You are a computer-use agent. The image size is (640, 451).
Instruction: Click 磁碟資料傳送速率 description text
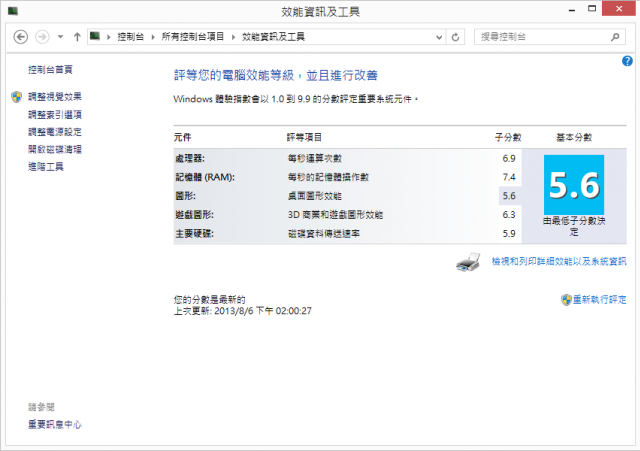[x=324, y=234]
